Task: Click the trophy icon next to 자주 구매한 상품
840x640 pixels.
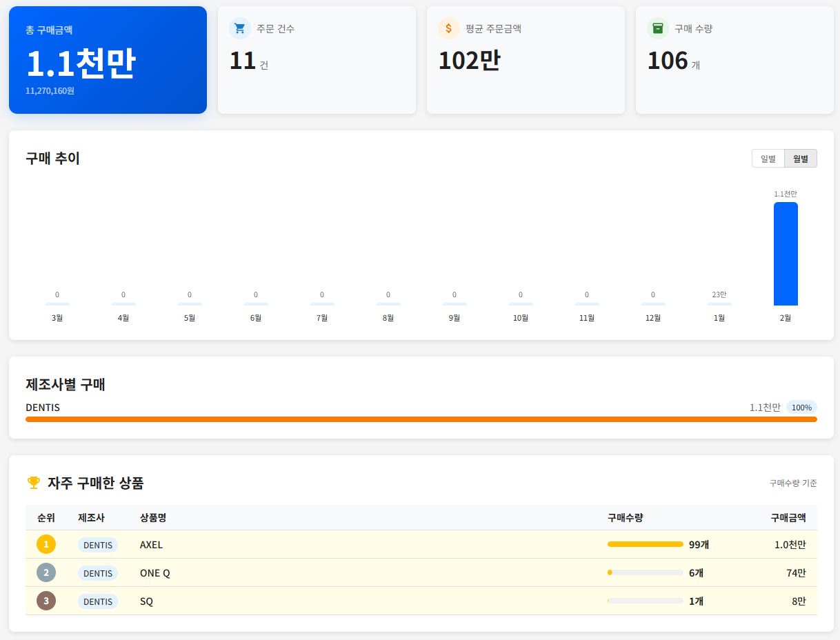Action: 32,483
